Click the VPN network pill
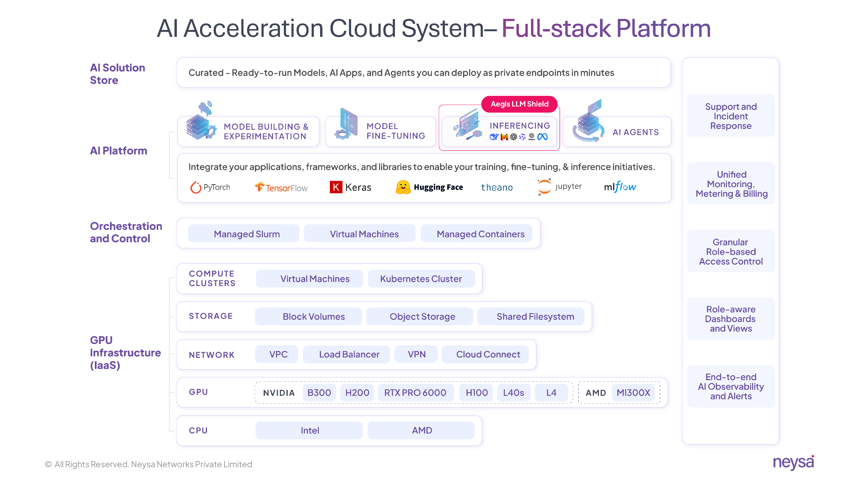This screenshot has width=868, height=488. 416,354
